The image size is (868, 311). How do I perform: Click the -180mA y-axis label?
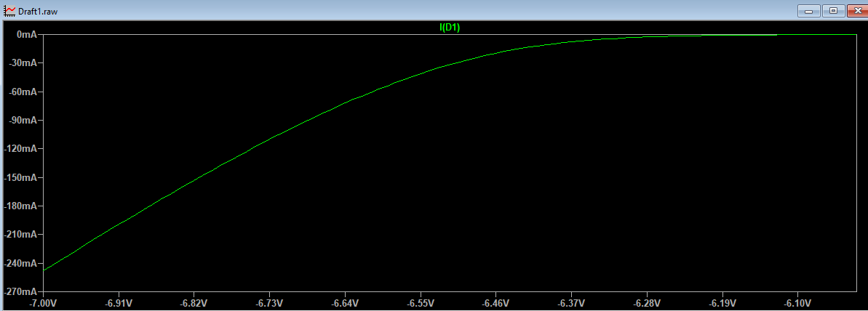point(22,206)
